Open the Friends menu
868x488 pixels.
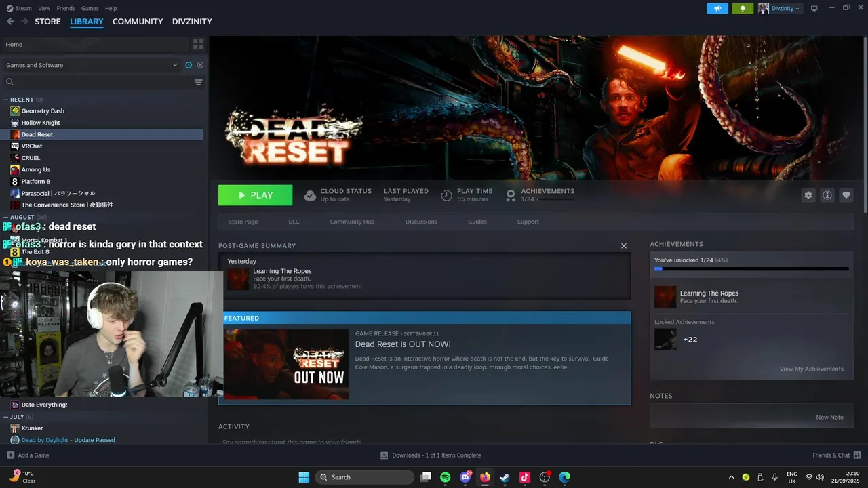[66, 8]
